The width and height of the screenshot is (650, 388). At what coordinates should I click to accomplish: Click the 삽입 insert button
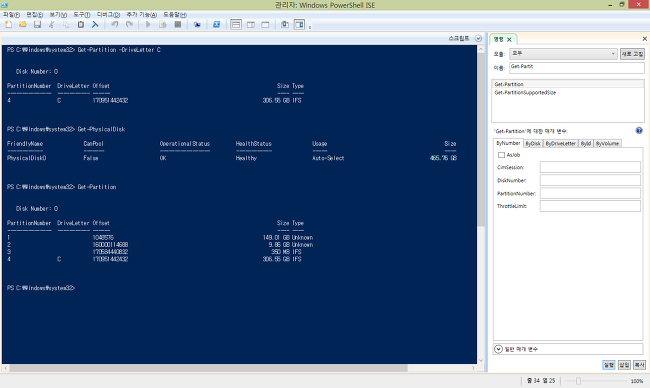[x=624, y=365]
